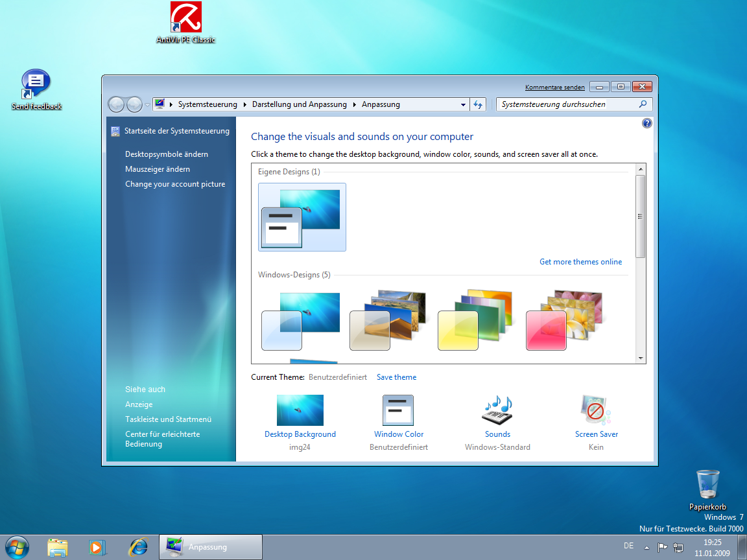Screen dimensions: 747x560
Task: Open the recent pages dropdown arrow
Action: [148, 104]
